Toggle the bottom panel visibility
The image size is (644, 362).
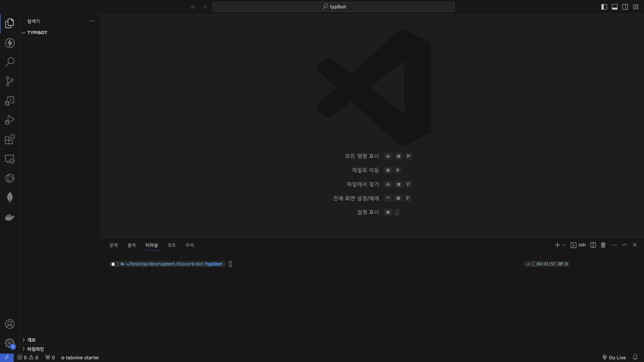(614, 7)
